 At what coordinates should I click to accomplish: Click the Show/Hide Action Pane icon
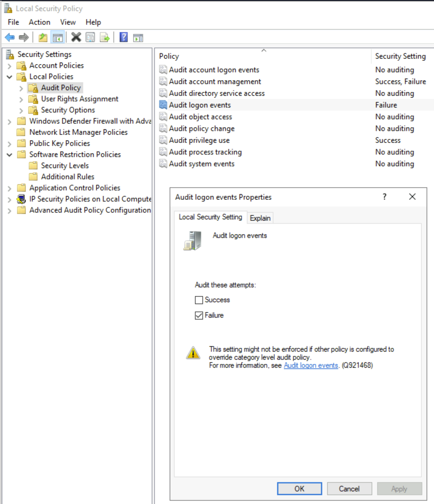coord(138,38)
